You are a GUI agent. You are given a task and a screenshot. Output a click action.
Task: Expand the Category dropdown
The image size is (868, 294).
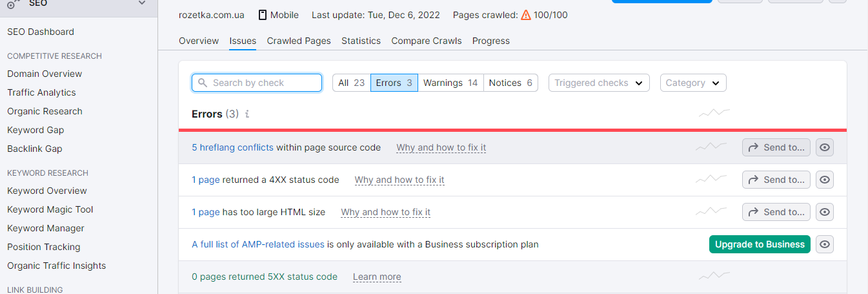693,83
